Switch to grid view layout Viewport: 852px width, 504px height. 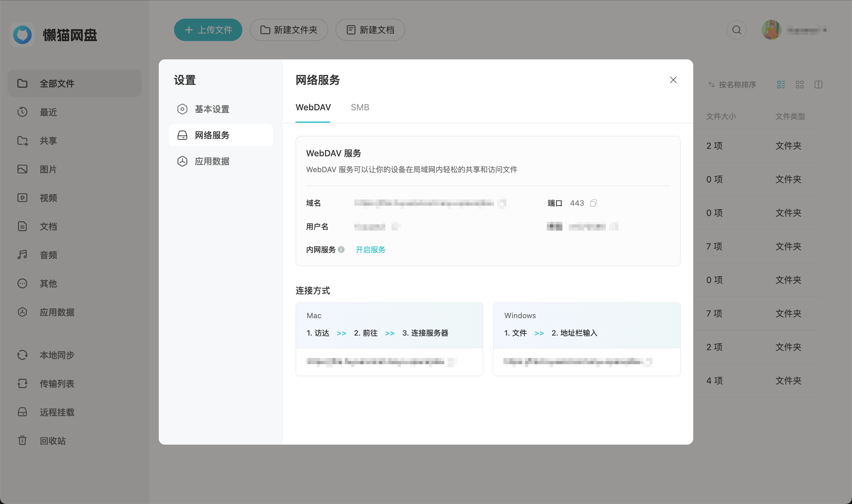[800, 85]
